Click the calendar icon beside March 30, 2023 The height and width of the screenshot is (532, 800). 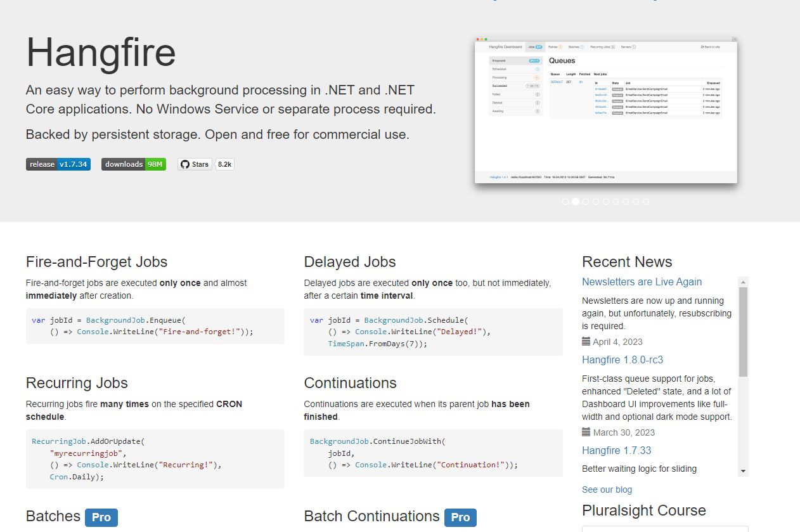586,432
